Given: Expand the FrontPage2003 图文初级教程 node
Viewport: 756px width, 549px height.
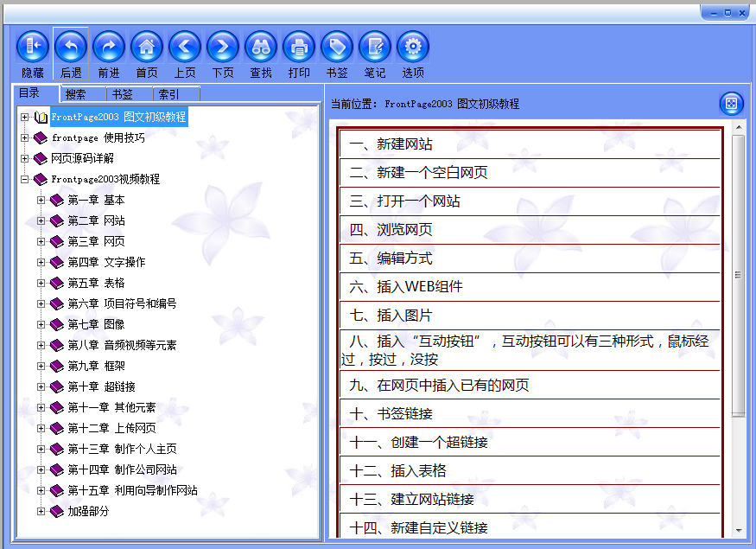Looking at the screenshot, I should (x=24, y=118).
